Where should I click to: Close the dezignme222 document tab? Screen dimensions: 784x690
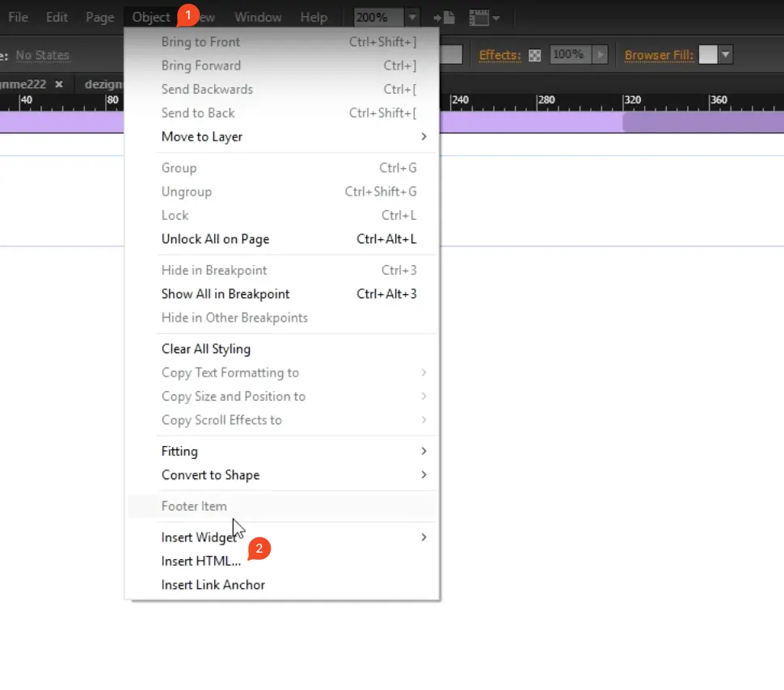tap(59, 84)
